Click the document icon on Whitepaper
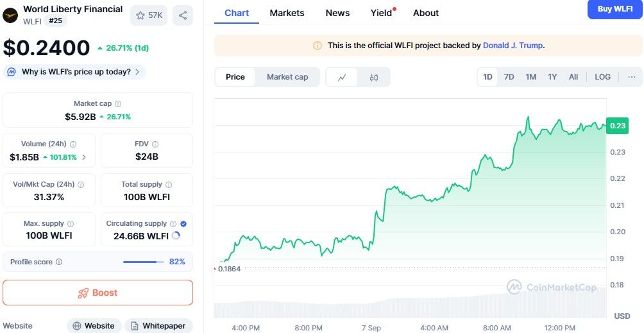 (135, 326)
